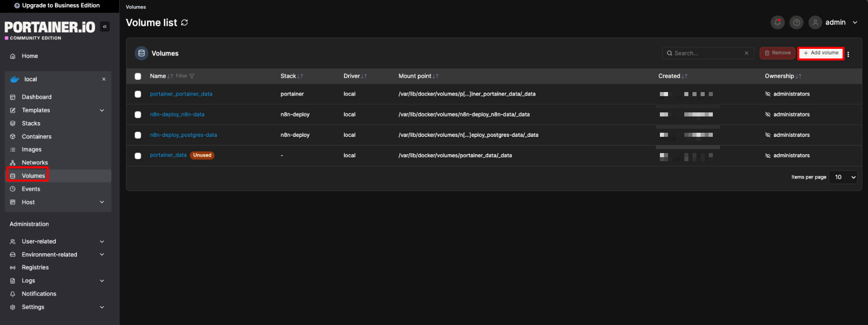
Task: Open Events in the sidebar
Action: click(x=58, y=189)
